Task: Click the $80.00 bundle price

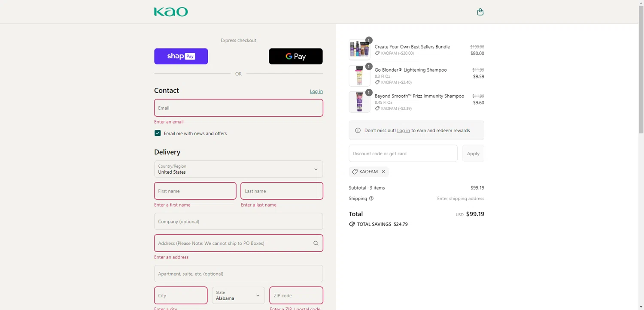Action: pyautogui.click(x=477, y=54)
